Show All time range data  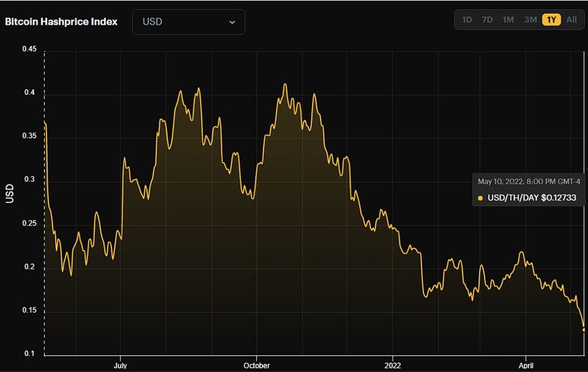(x=571, y=20)
